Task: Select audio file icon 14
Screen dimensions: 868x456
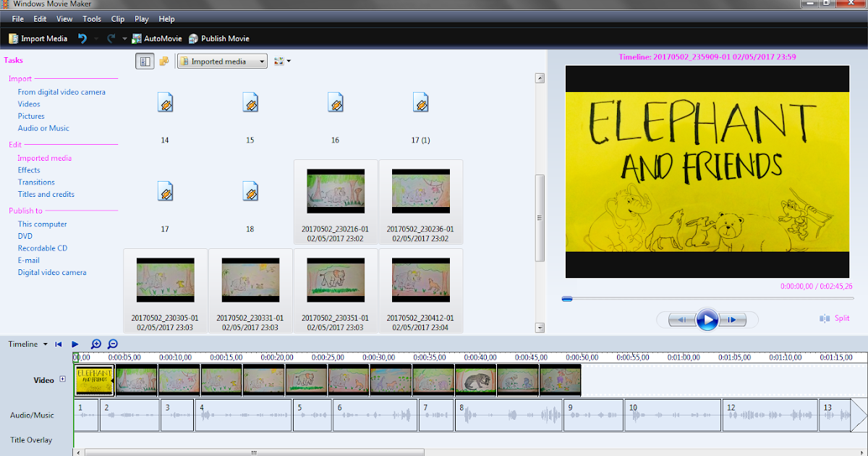Action: click(165, 102)
